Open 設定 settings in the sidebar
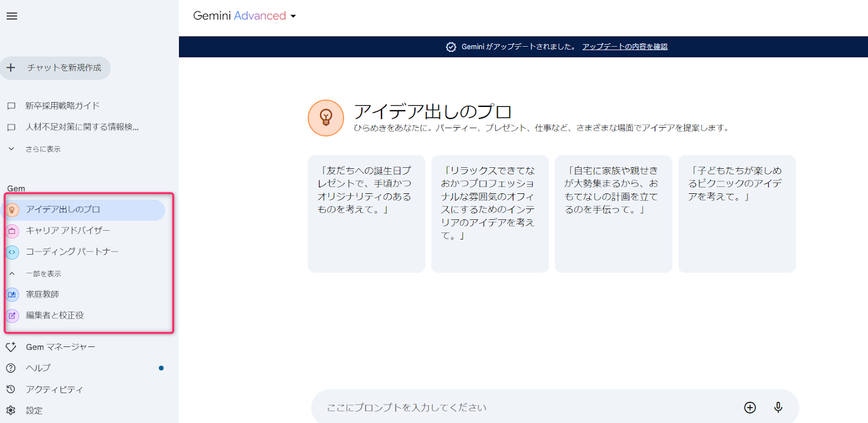 click(34, 411)
